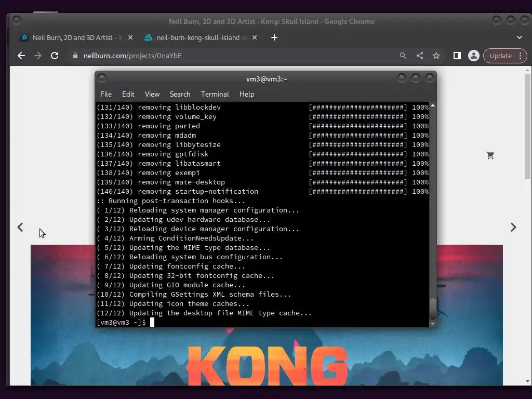532x399 pixels.
Task: Open the terminal Edit menu
Action: point(128,95)
